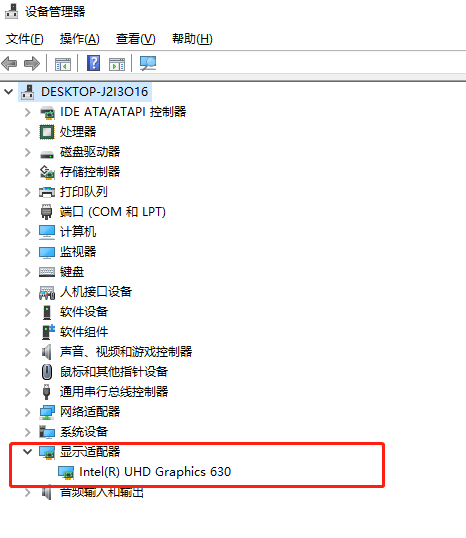466x538 pixels.
Task: Expand the 网络适配器 node
Action: pos(27,412)
